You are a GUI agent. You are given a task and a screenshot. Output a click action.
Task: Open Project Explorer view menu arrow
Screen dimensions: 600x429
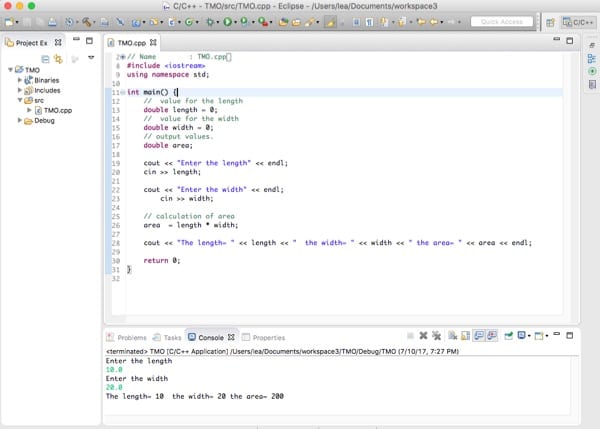91,57
